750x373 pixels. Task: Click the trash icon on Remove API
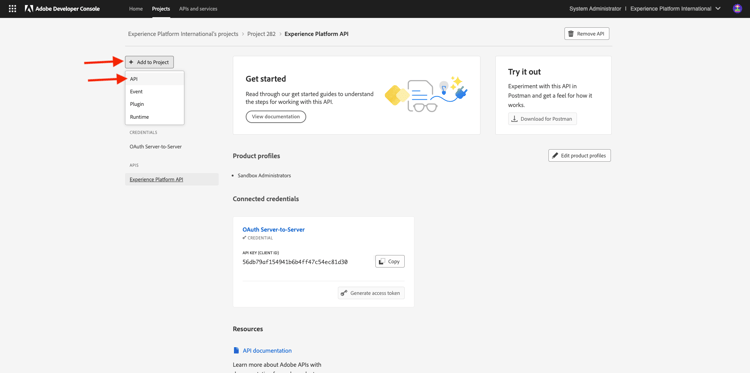click(x=571, y=34)
